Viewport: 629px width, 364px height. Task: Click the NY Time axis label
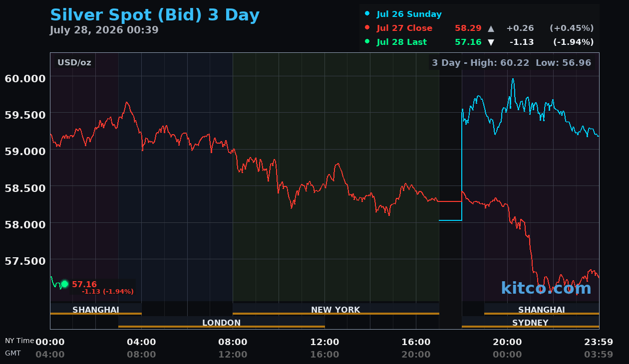tap(19, 341)
